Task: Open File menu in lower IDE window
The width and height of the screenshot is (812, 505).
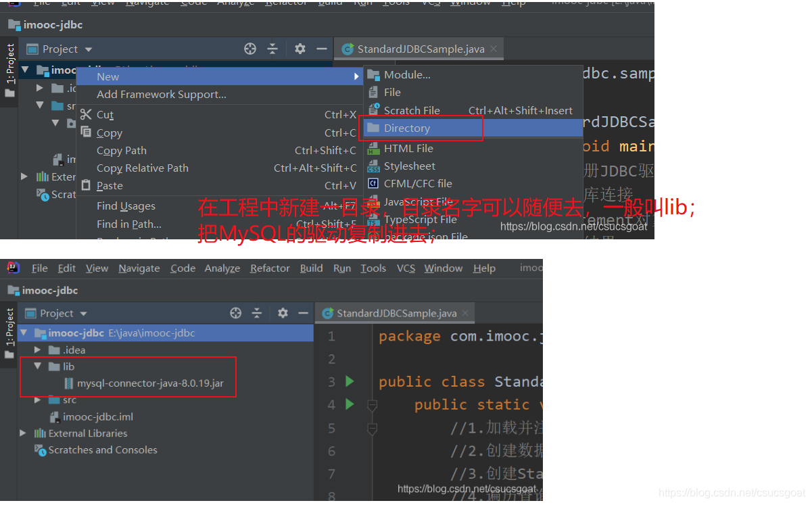Action: point(40,268)
